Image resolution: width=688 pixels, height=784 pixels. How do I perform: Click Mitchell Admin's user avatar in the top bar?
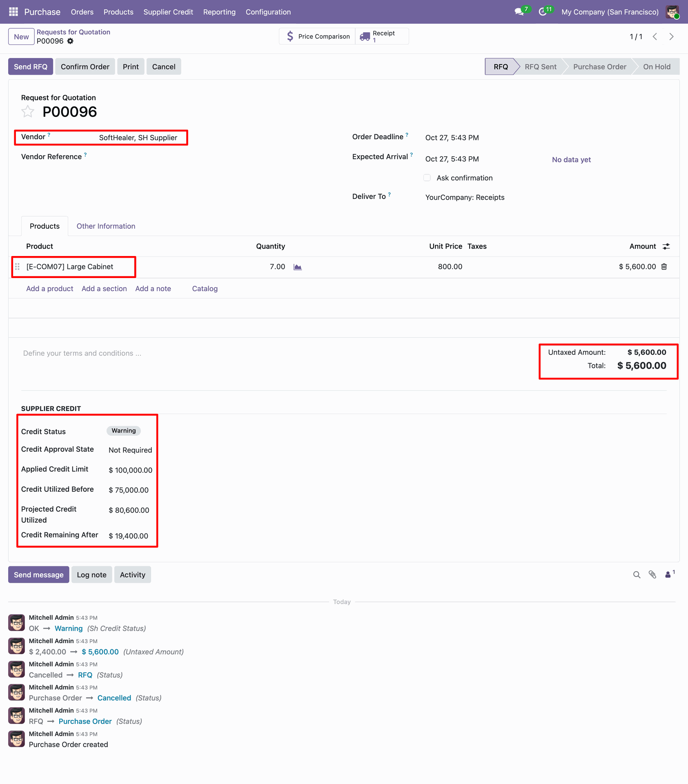672,12
